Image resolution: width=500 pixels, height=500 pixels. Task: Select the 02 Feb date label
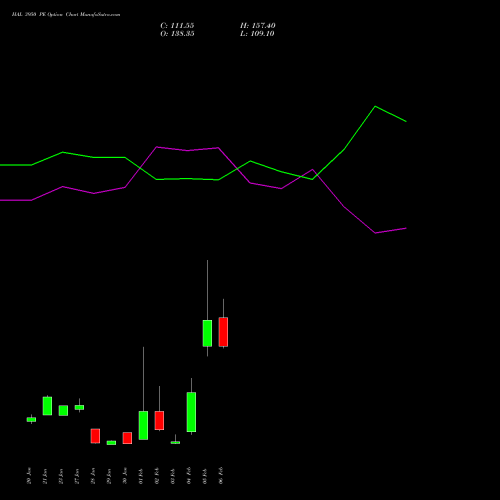[x=157, y=476]
